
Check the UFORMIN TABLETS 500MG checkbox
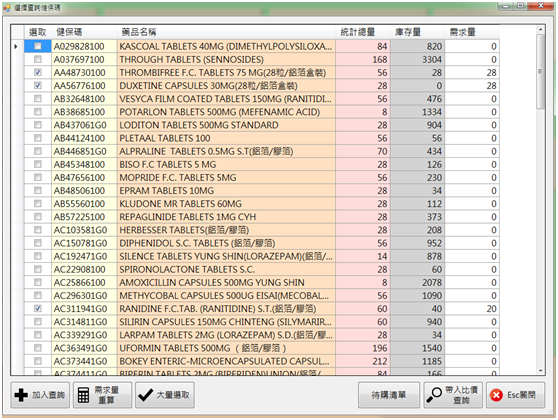click(38, 348)
